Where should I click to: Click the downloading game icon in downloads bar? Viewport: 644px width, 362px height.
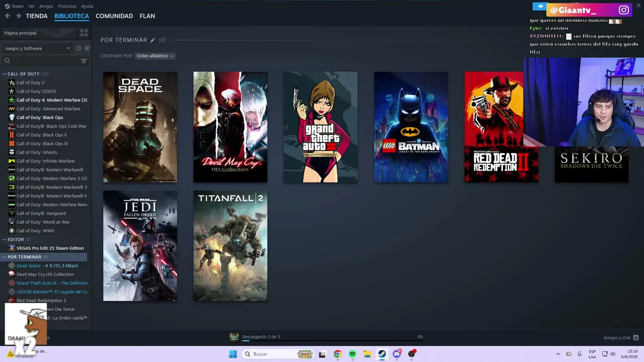pyautogui.click(x=234, y=337)
